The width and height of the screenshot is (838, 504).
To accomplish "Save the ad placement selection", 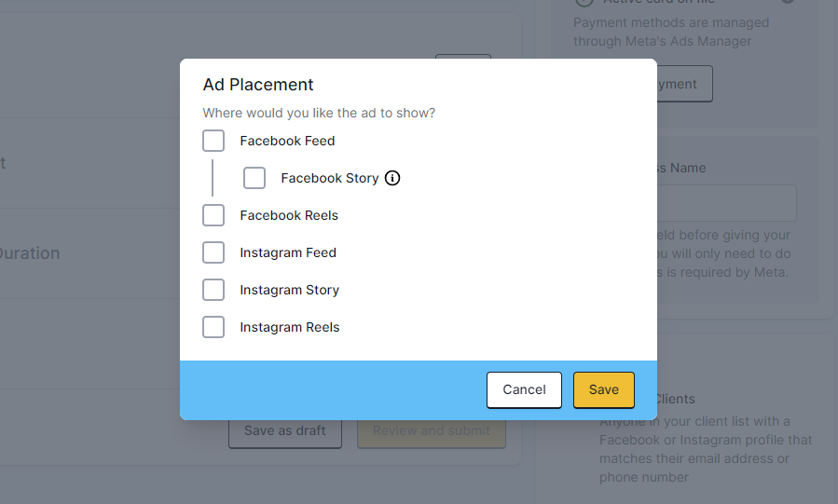I will pyautogui.click(x=604, y=389).
